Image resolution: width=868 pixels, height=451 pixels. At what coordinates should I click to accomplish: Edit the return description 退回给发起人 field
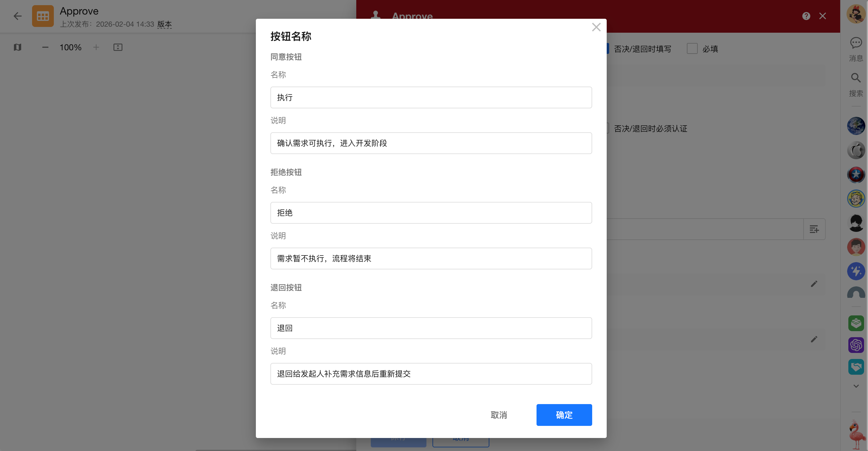431,374
